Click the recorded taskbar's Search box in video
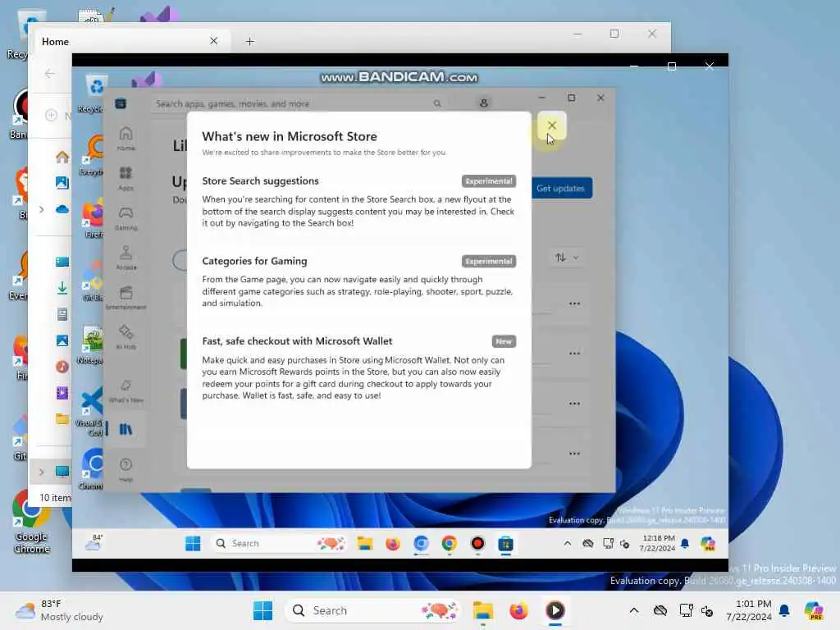The image size is (840, 630). (x=279, y=544)
